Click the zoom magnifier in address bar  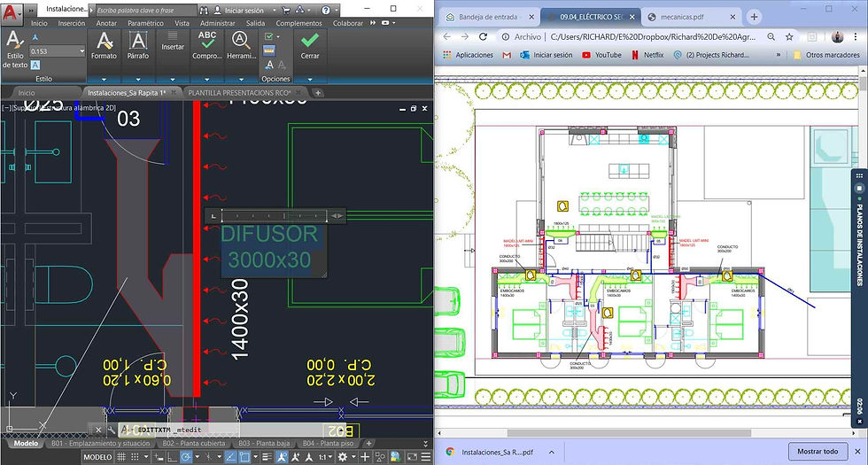pyautogui.click(x=771, y=36)
